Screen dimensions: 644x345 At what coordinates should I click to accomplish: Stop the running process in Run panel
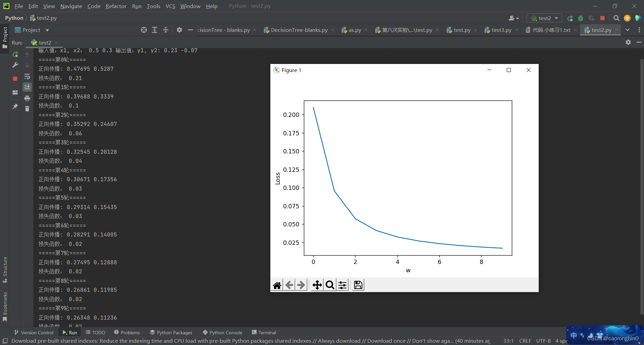click(15, 79)
